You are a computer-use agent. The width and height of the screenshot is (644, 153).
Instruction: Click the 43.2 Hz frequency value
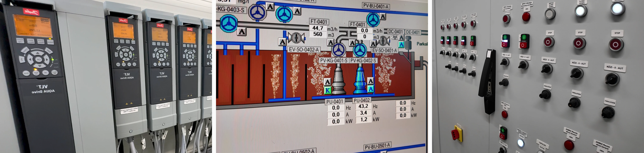pyautogui.click(x=363, y=106)
